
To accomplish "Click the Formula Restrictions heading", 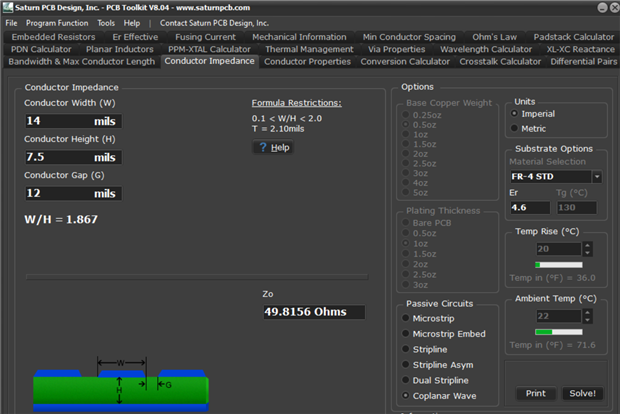I will pyautogui.click(x=297, y=103).
